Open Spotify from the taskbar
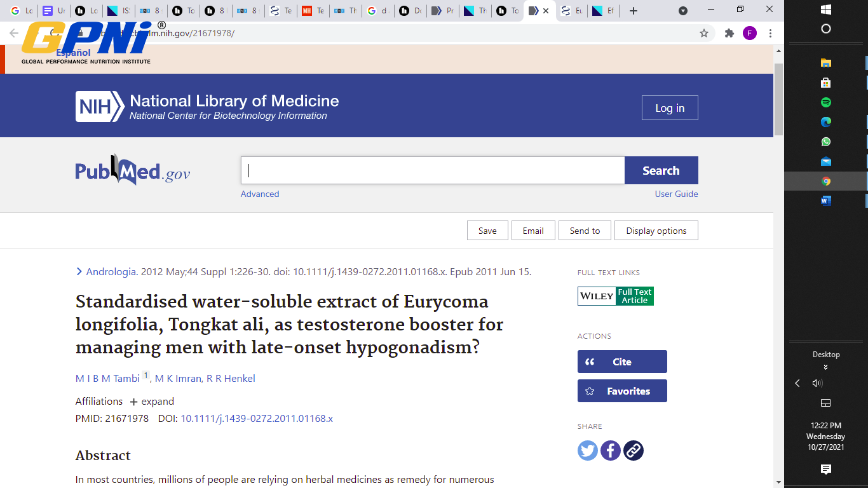This screenshot has width=868, height=488. tap(826, 102)
